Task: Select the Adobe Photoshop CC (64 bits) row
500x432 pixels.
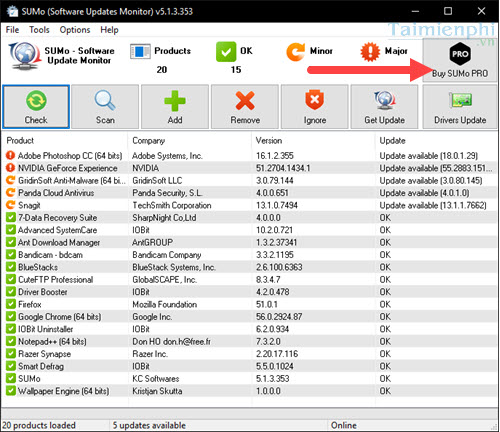Action: tap(249, 156)
